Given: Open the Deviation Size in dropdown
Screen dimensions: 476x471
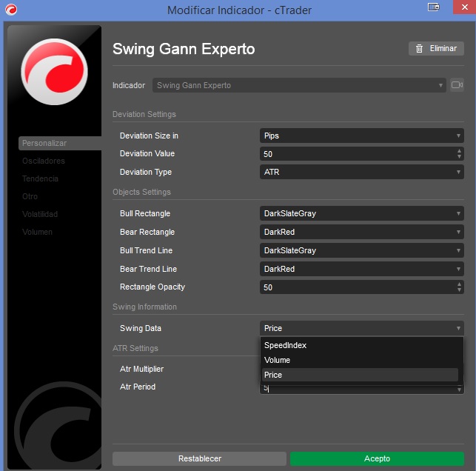Looking at the screenshot, I should [361, 136].
